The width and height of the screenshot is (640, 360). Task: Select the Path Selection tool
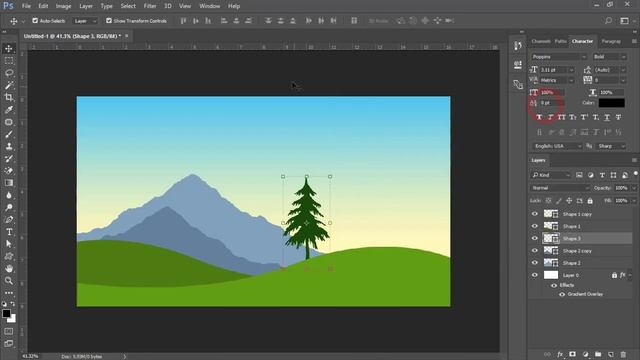[9, 244]
